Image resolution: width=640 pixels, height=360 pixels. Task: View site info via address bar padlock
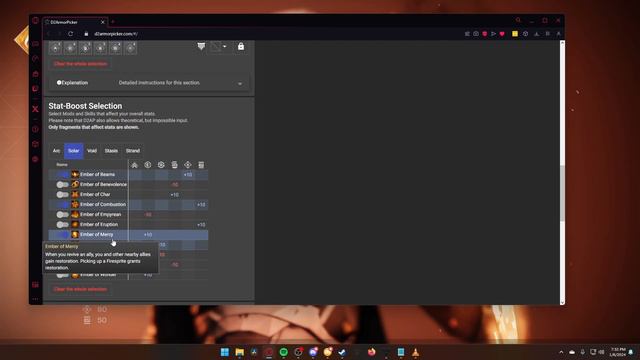click(86, 34)
